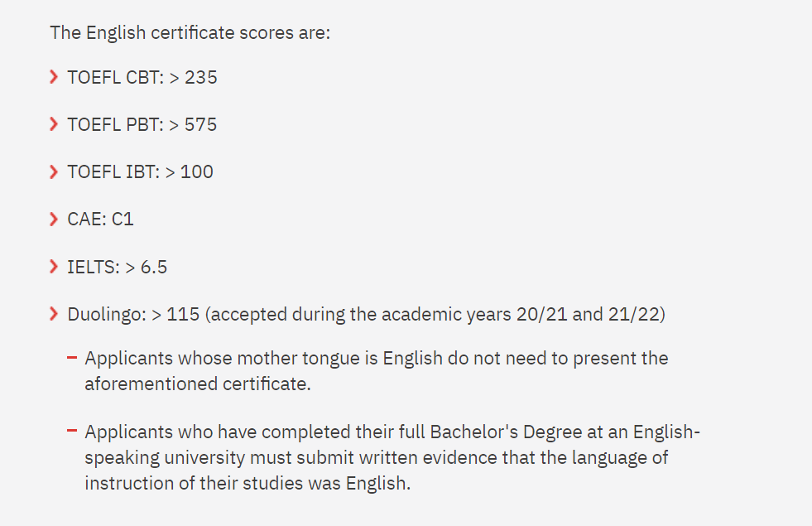Click the heading "The English certificate scores are:"
The image size is (812, 526).
click(190, 32)
